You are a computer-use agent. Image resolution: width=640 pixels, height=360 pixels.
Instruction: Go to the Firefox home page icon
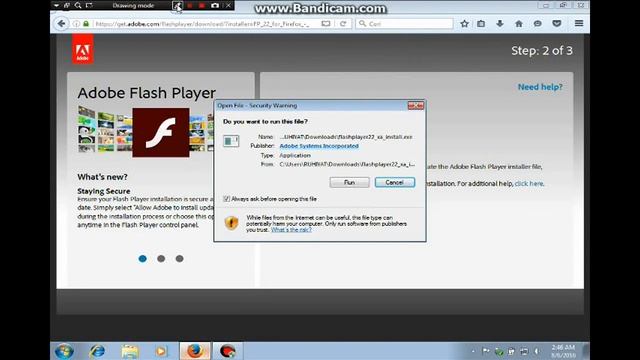tap(519, 24)
